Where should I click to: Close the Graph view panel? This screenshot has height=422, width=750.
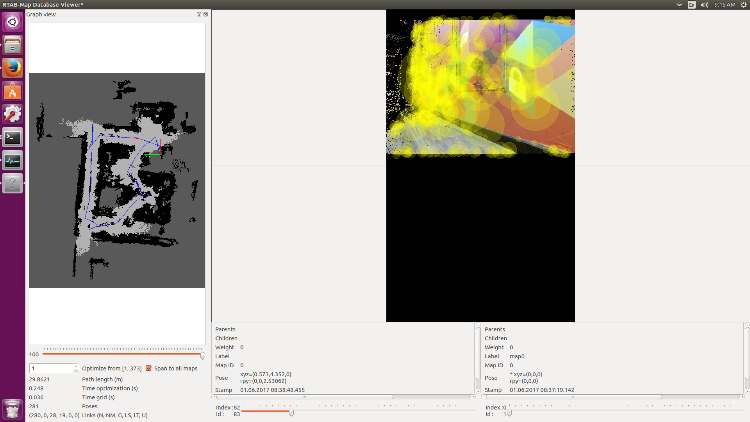point(205,15)
